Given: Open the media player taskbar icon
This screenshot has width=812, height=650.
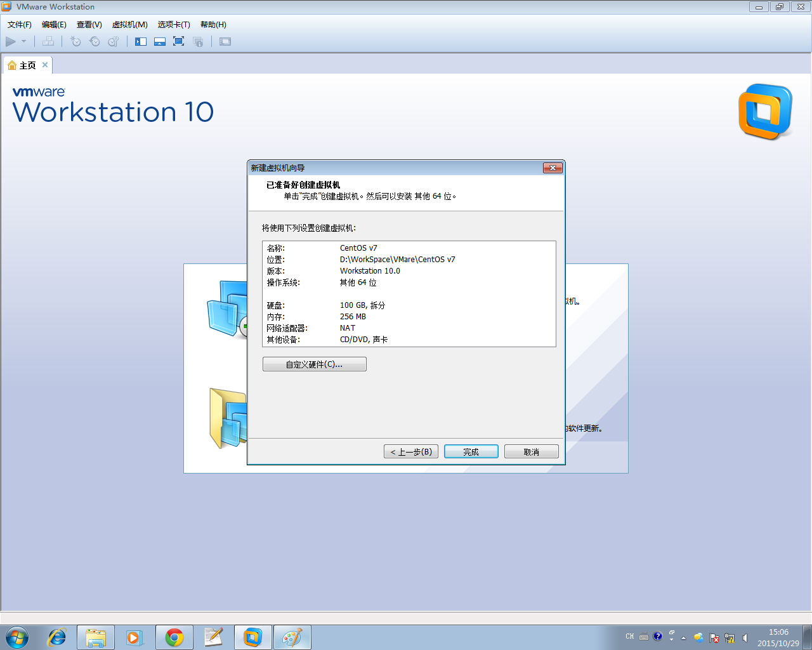Looking at the screenshot, I should click(x=134, y=637).
